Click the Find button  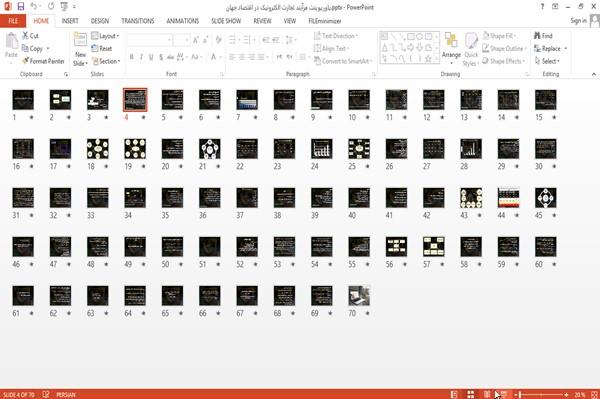click(x=543, y=36)
